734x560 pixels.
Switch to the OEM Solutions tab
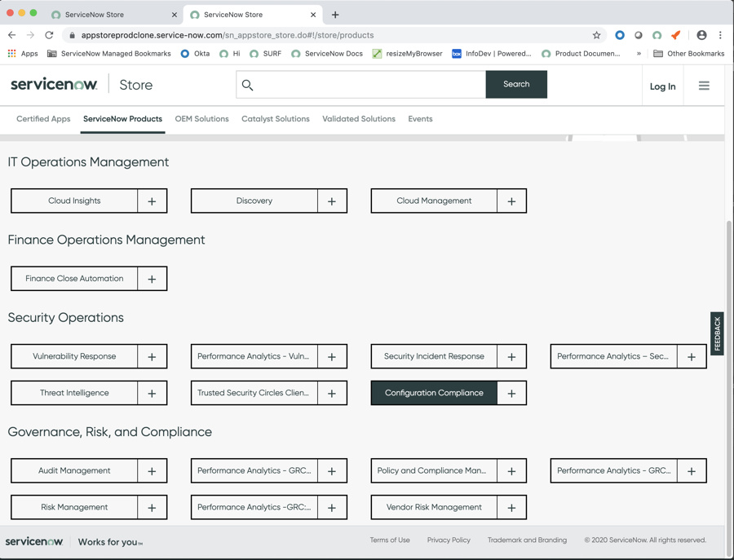pos(201,119)
